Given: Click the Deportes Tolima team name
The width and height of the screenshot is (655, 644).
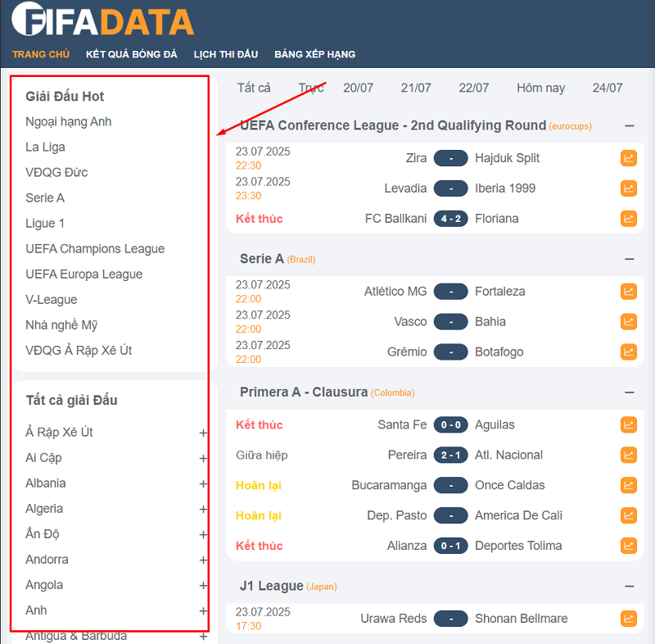Looking at the screenshot, I should point(518,546).
